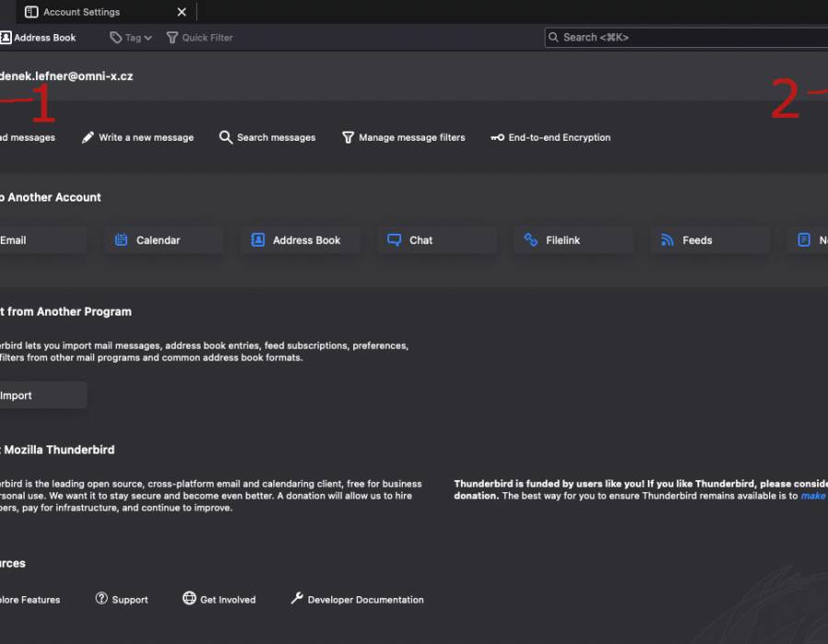Click the Chat bubble icon

click(x=394, y=239)
